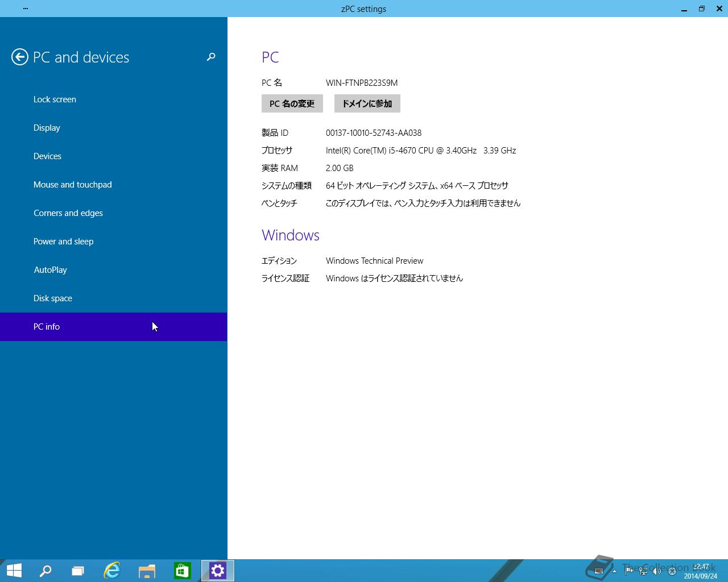Click the 実装 RAM label
Viewport: 728px width, 582px height.
tap(280, 168)
